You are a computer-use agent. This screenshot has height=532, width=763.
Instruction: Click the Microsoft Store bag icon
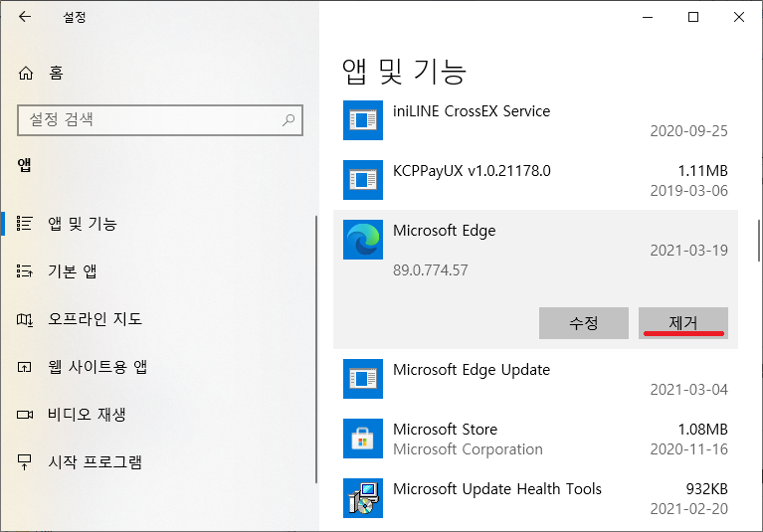click(362, 439)
